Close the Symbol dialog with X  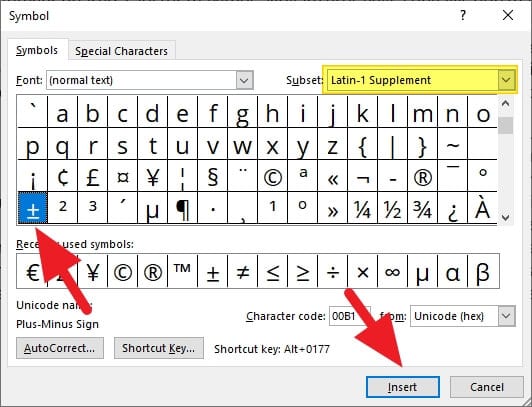point(508,15)
